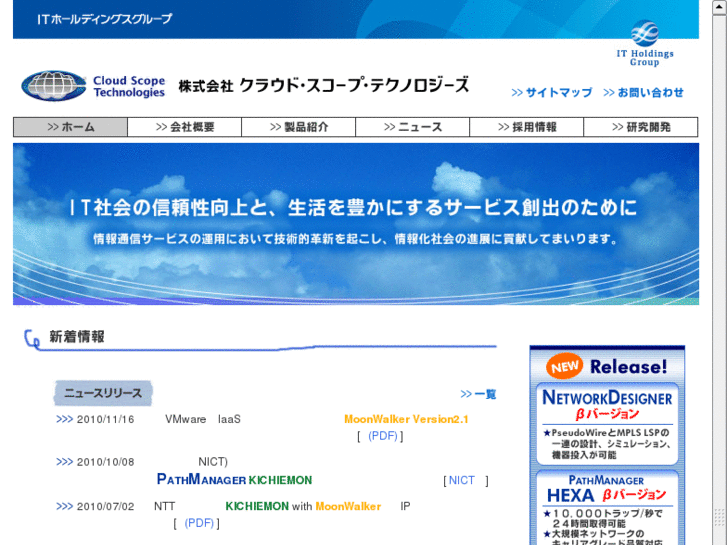Click the sky hero banner image

tap(356, 224)
